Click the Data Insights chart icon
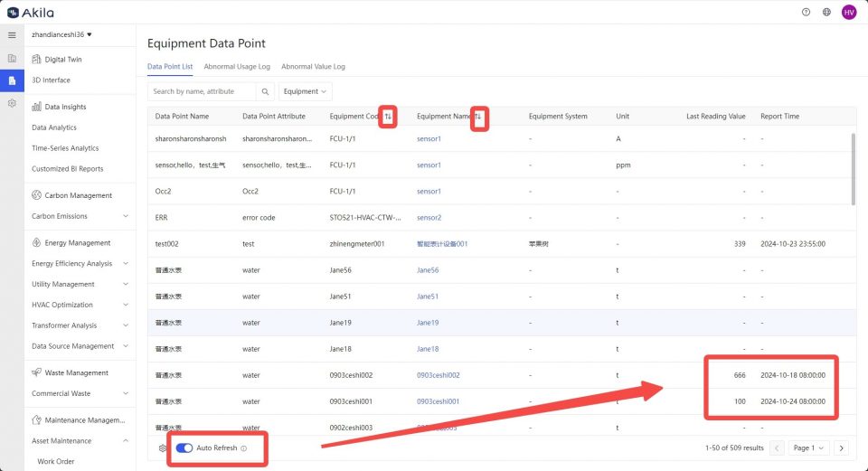Image resolution: width=868 pixels, height=471 pixels. [36, 107]
